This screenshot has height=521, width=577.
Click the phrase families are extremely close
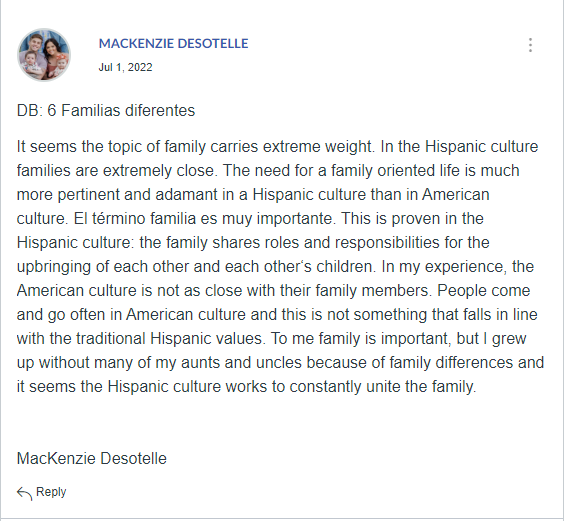pyautogui.click(x=116, y=171)
